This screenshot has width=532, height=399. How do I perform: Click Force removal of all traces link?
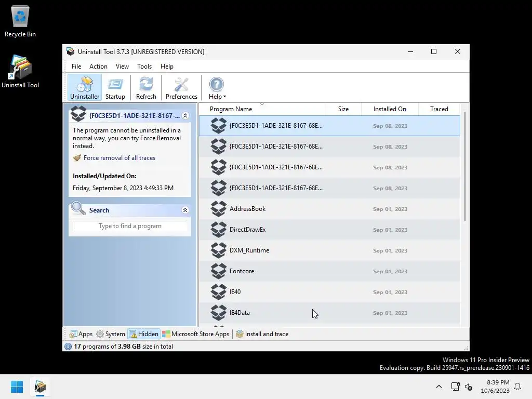coord(119,158)
